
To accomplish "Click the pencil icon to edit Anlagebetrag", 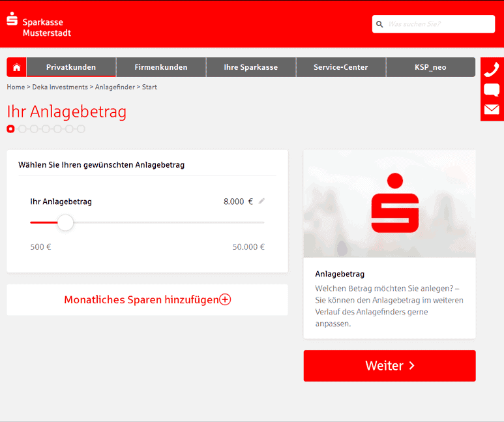I will coord(261,202).
